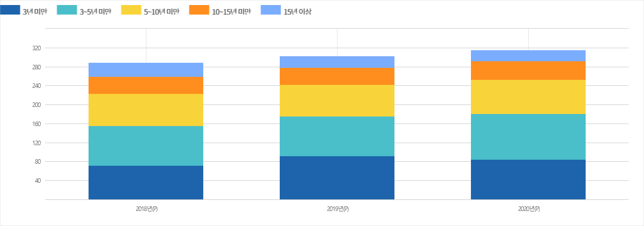Click the 2020년(P) axis label
This screenshot has width=644, height=226.
point(529,209)
